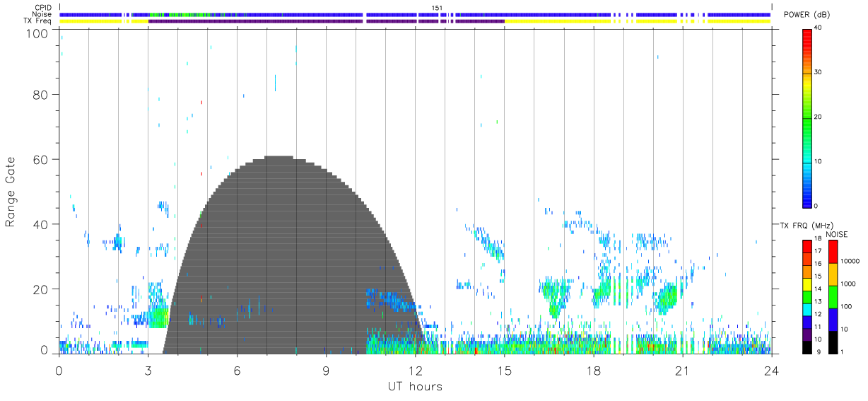Click the 21 tick on UT hours axis

point(683,370)
